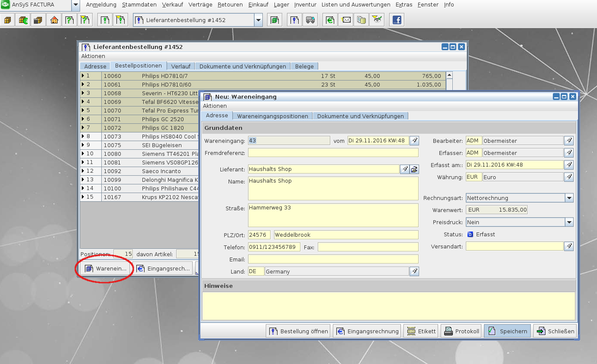Click the pin icon next to Versandart
This screenshot has height=364, width=597.
coord(569,246)
